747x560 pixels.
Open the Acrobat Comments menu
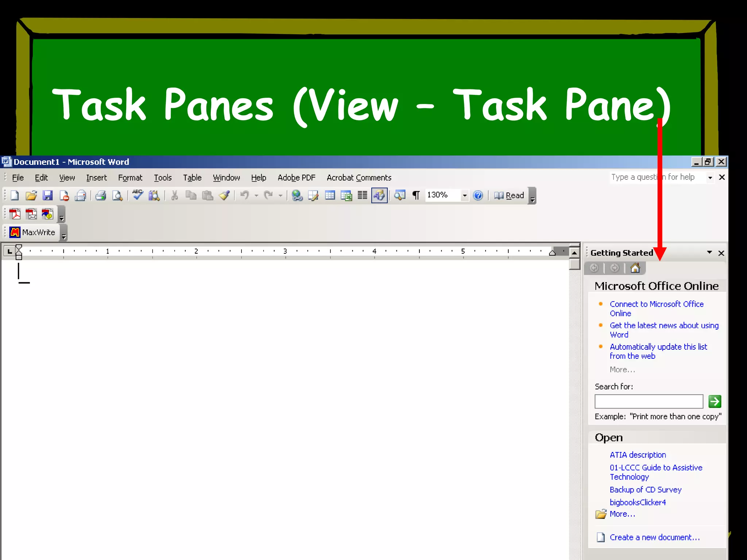359,178
